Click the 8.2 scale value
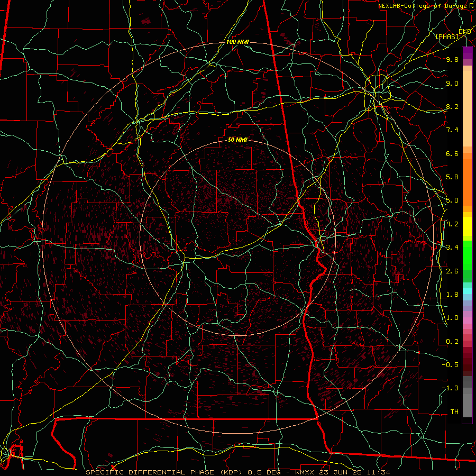This screenshot has width=476, height=476. coord(452,106)
